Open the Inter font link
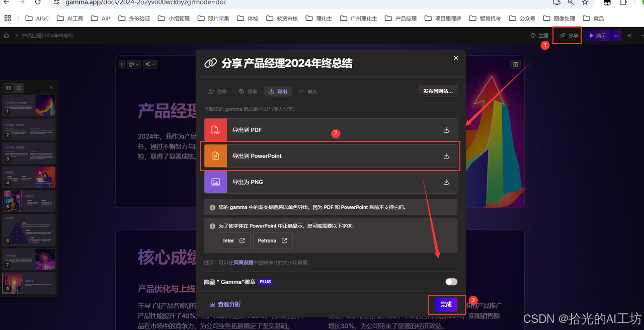Image resolution: width=644 pixels, height=330 pixels. (234, 240)
